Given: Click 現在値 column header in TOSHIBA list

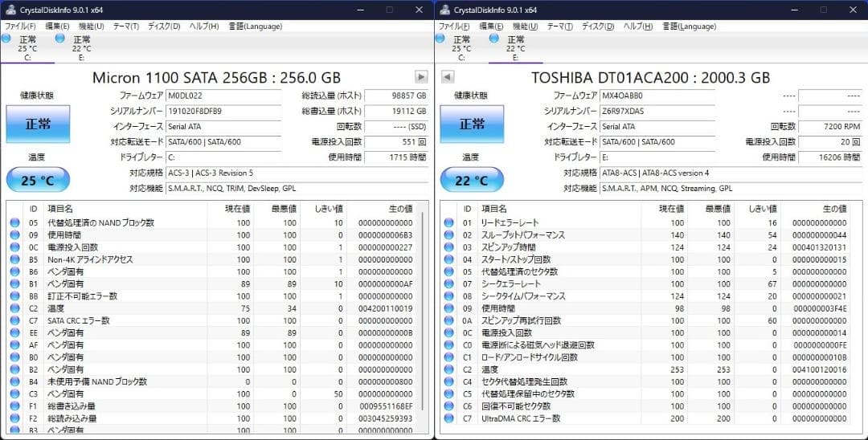Looking at the screenshot, I should (x=665, y=209).
